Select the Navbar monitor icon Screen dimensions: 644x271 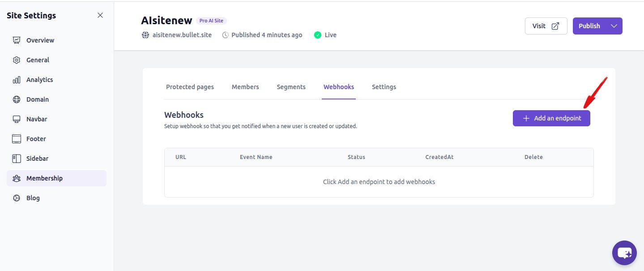pos(17,119)
